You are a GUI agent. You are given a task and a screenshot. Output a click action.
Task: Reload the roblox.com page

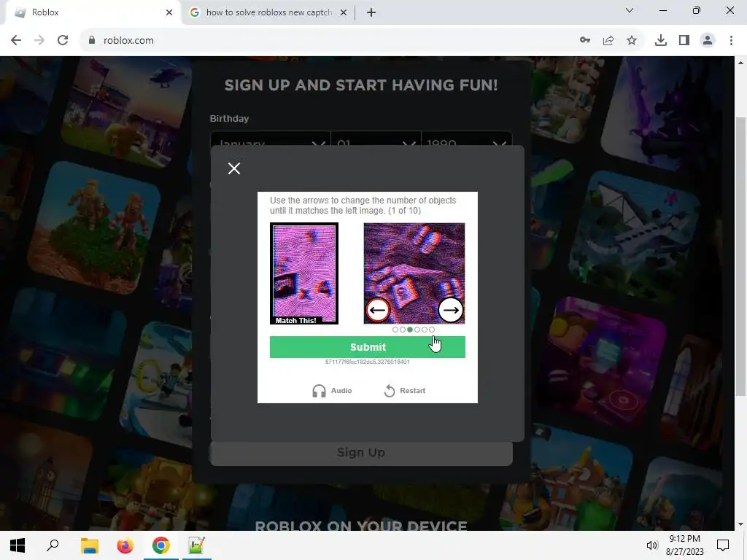(x=63, y=41)
